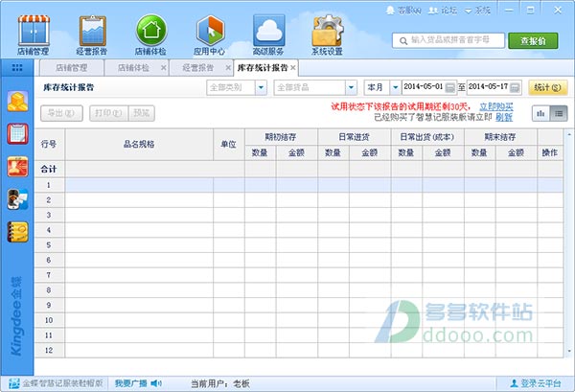Switch to bar chart view
The height and width of the screenshot is (392, 575).
click(540, 114)
